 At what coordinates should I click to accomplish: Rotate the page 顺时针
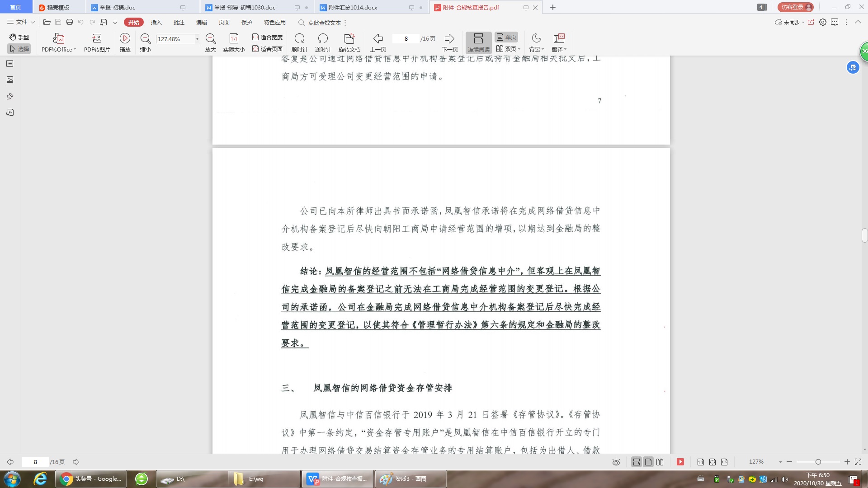(x=299, y=43)
